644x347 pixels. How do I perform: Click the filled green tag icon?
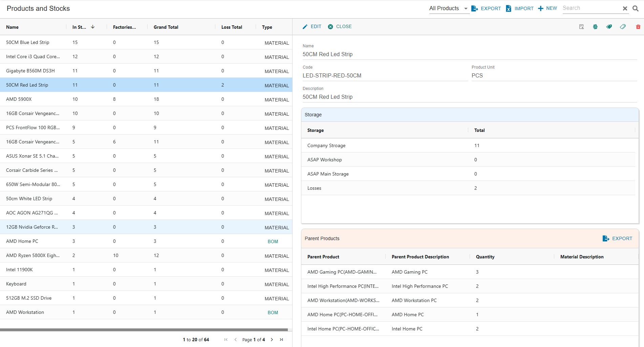coord(609,27)
